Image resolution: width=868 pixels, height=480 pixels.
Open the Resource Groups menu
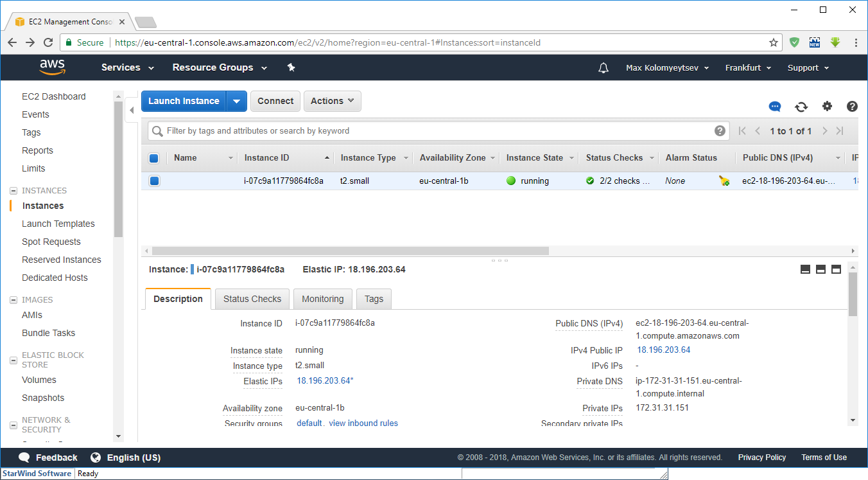tap(220, 67)
